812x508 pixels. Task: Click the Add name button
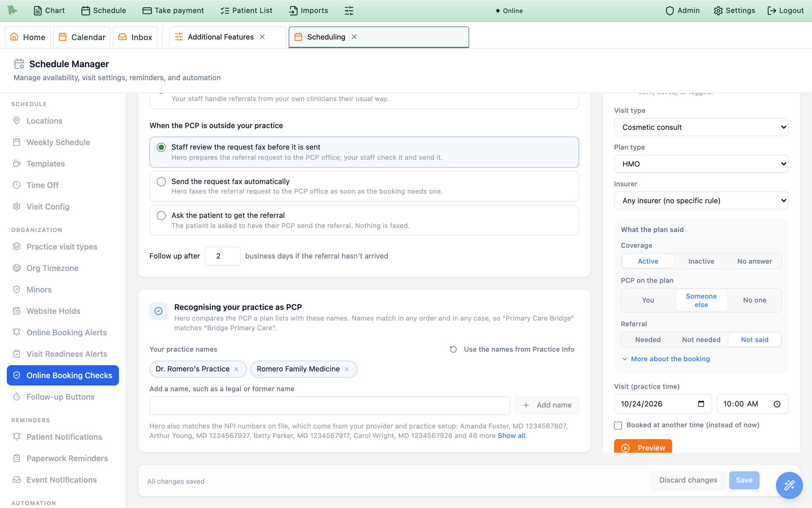[x=547, y=405]
